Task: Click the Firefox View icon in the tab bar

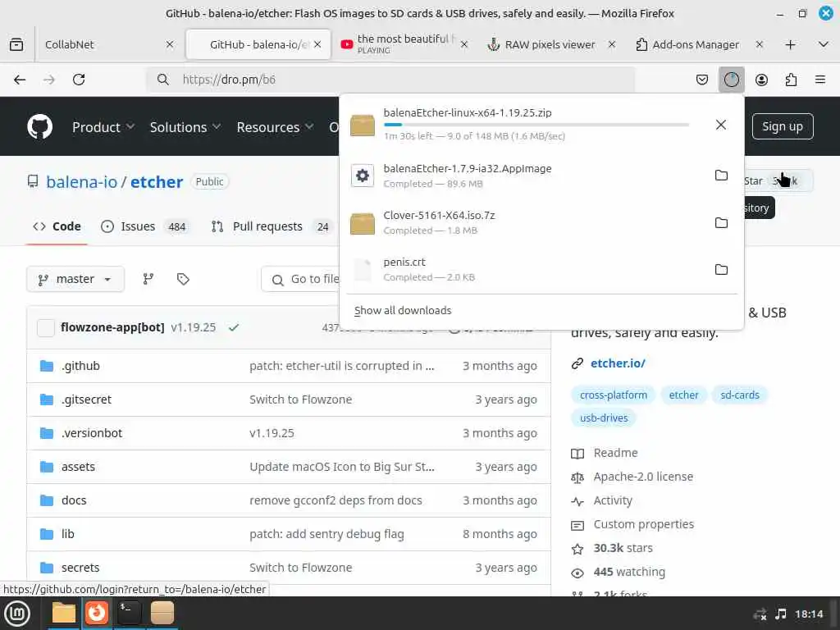Action: coord(16,44)
